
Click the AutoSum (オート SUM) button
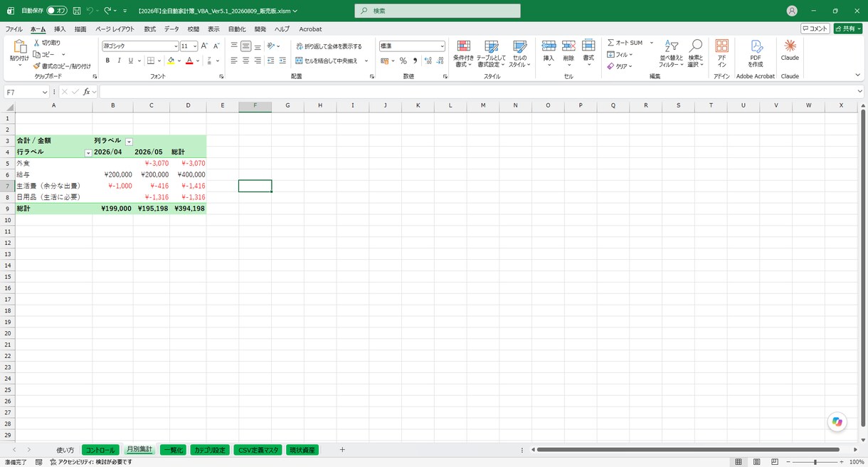pyautogui.click(x=625, y=43)
